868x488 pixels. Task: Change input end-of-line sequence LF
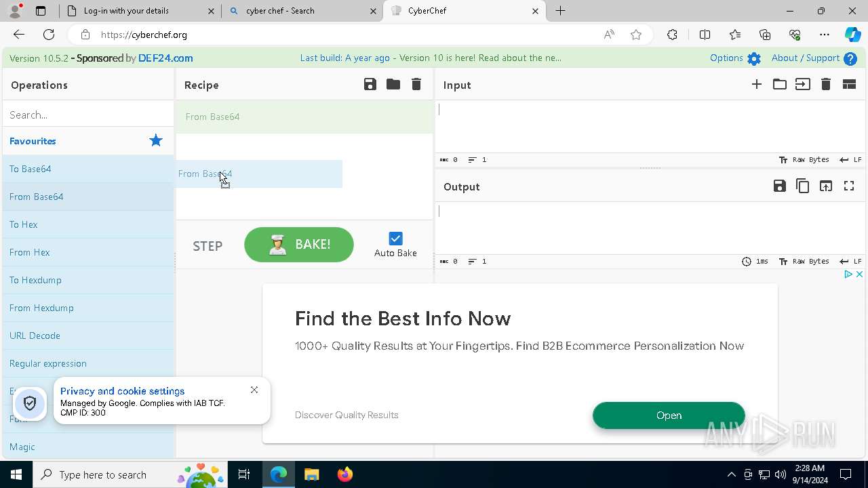[x=850, y=160]
